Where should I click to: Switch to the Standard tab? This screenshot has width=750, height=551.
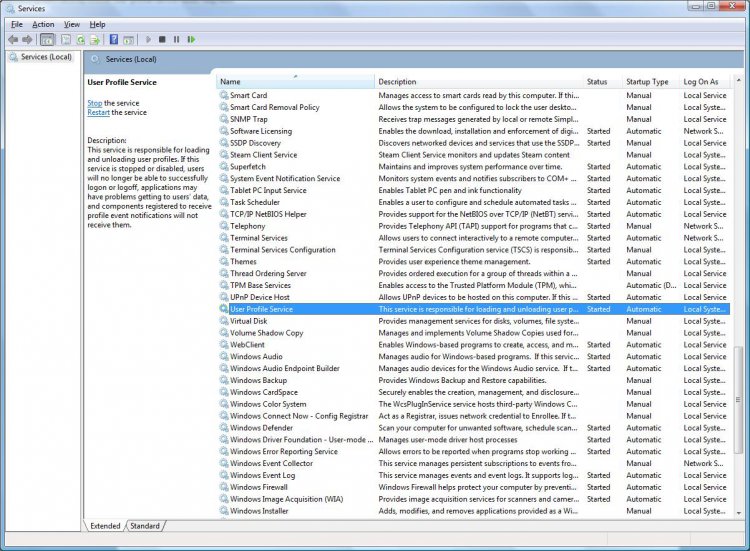(145, 526)
